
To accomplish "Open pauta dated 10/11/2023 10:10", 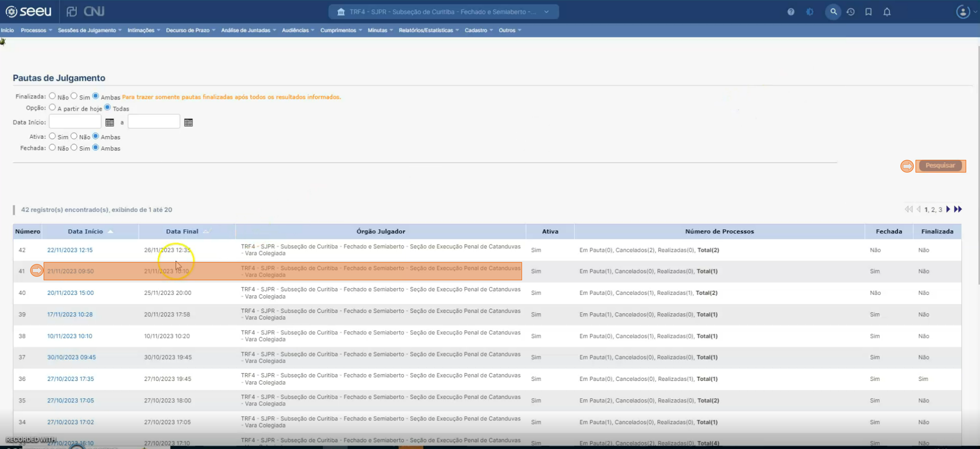I will [x=70, y=336].
